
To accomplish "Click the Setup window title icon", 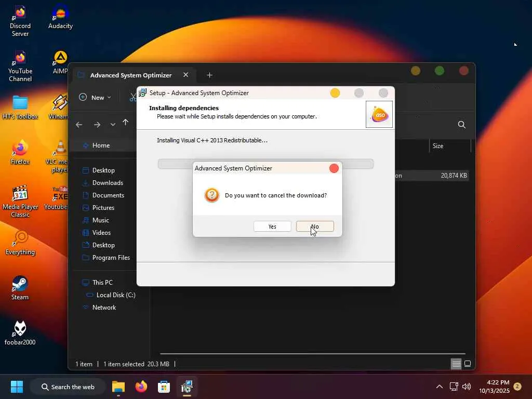I will [143, 92].
